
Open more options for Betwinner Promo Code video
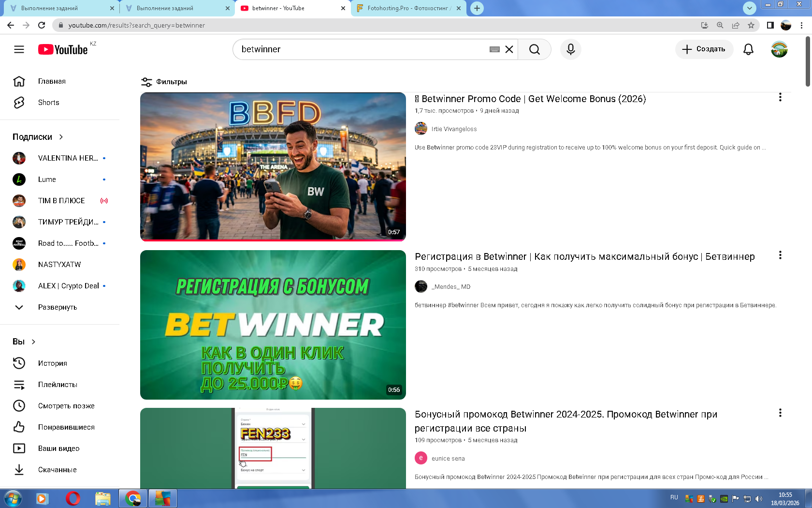(x=780, y=97)
